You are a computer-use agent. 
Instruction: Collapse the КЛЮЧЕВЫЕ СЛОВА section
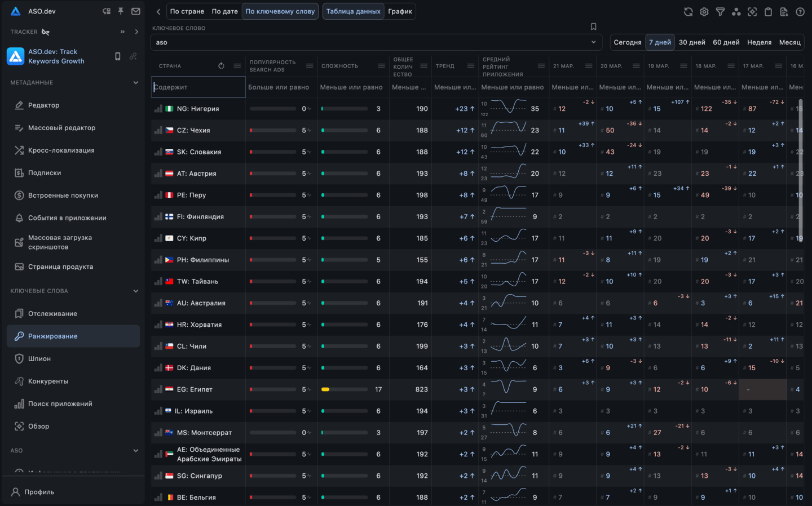coord(135,291)
